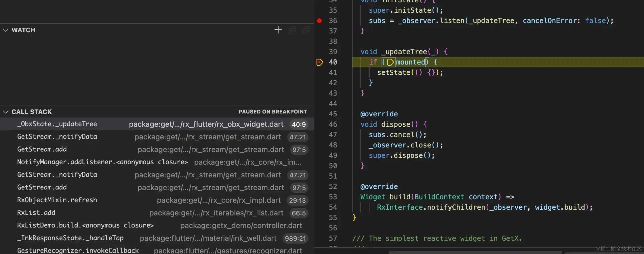Screen dimensions: 644x254
Task: Open the NotifyManager.addListener anonymous closure frame
Action: pos(157,162)
